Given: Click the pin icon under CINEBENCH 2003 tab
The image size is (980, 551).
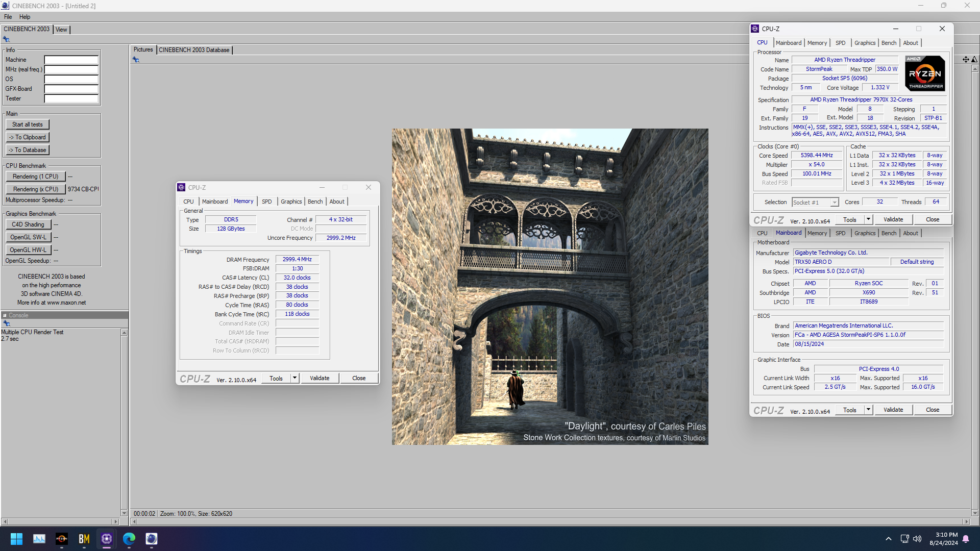Looking at the screenshot, I should 6,39.
